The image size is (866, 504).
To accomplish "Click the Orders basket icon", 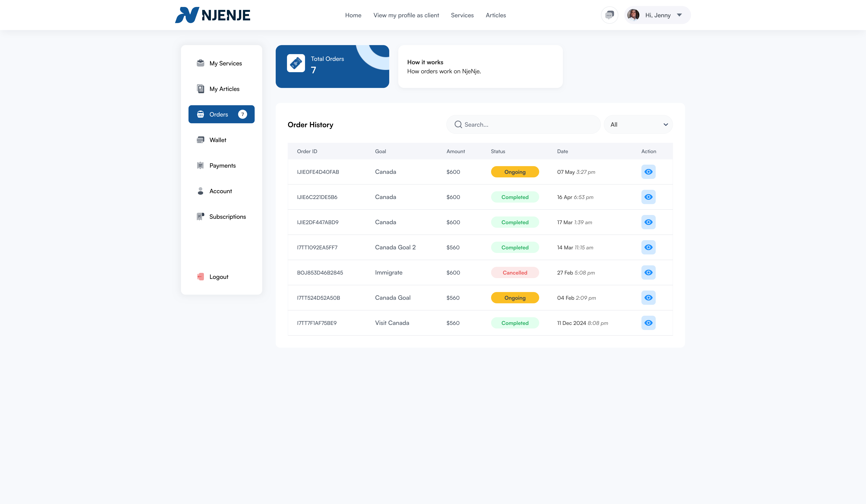I will point(200,114).
